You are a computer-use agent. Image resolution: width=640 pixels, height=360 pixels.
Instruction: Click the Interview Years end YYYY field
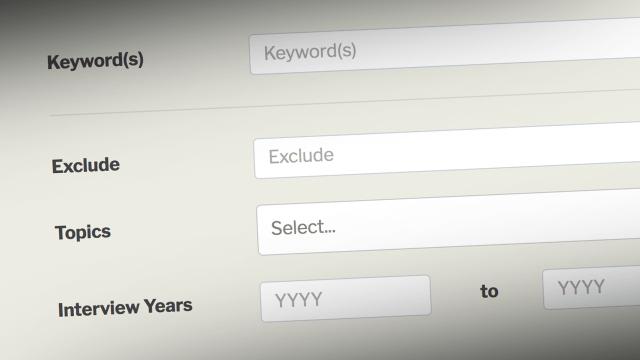pos(591,287)
